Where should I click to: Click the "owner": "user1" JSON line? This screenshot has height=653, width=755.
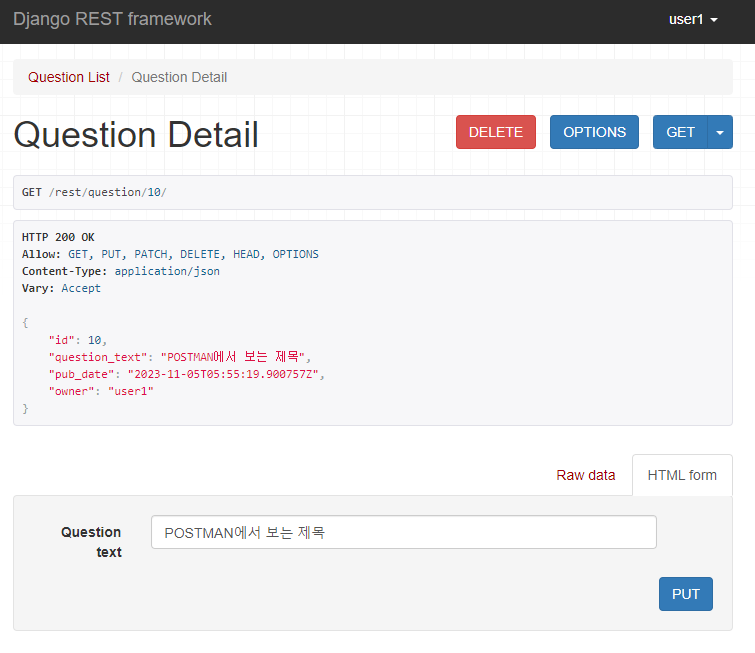click(101, 392)
